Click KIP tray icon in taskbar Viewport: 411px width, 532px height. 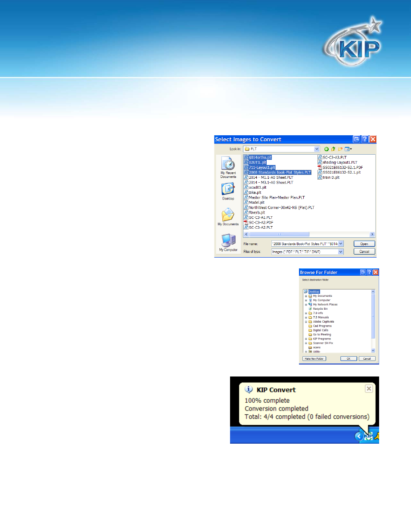click(367, 436)
